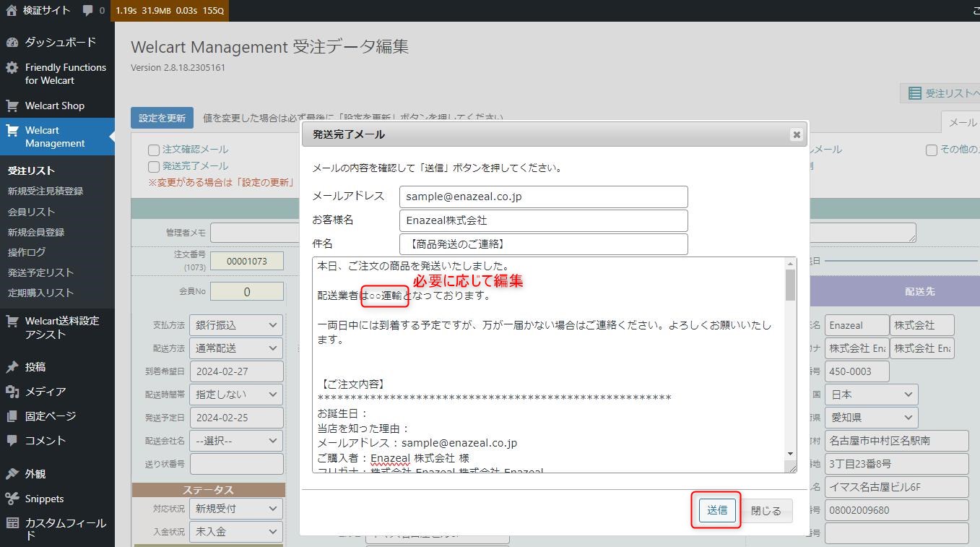Open the 支払方法 dropdown showing 銀行振込
The height and width of the screenshot is (547, 980).
point(235,325)
